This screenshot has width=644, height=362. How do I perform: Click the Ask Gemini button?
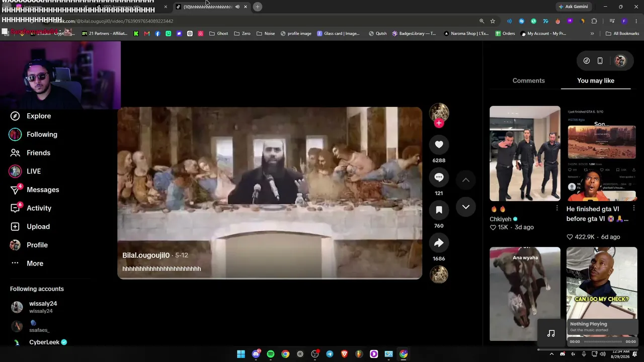tap(573, 7)
